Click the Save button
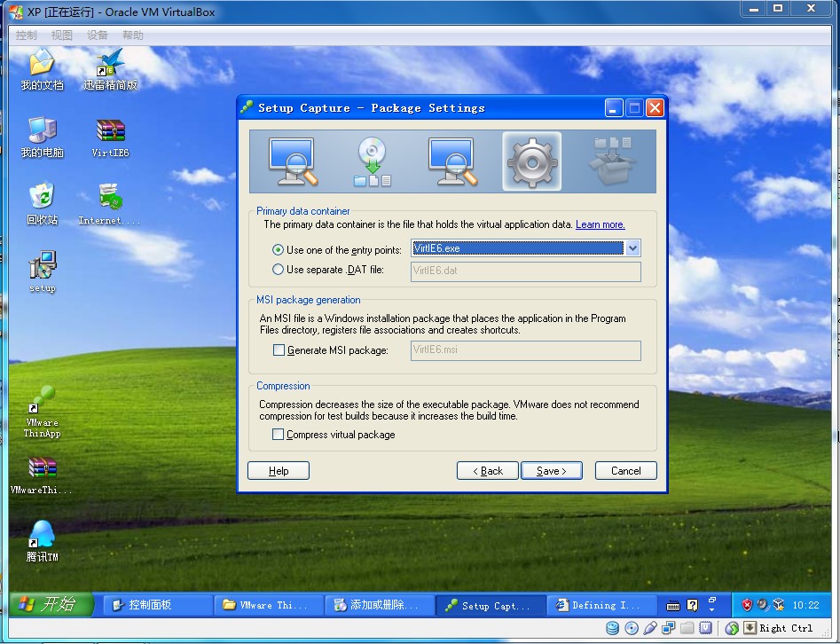Image resolution: width=840 pixels, height=644 pixels. 551,470
